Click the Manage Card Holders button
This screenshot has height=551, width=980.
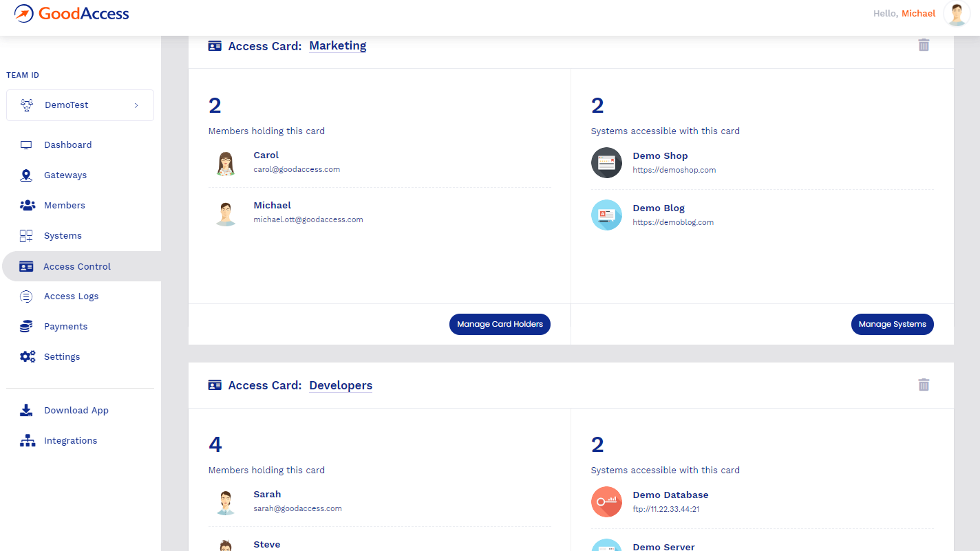(500, 324)
